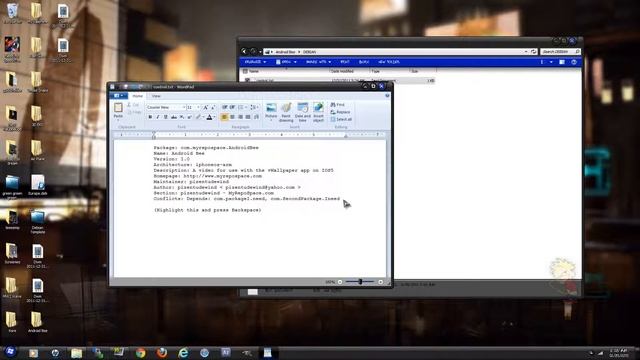This screenshot has width=640, height=360.
Task: Open the font color dropdown arrow
Action: tap(215, 117)
